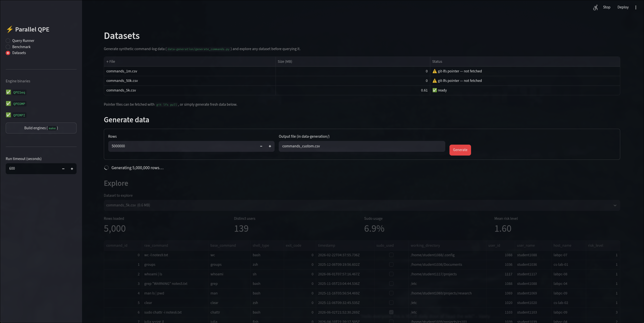Click the generate_commands.py code path text
Screen dimensions: 644x323
coord(198,49)
